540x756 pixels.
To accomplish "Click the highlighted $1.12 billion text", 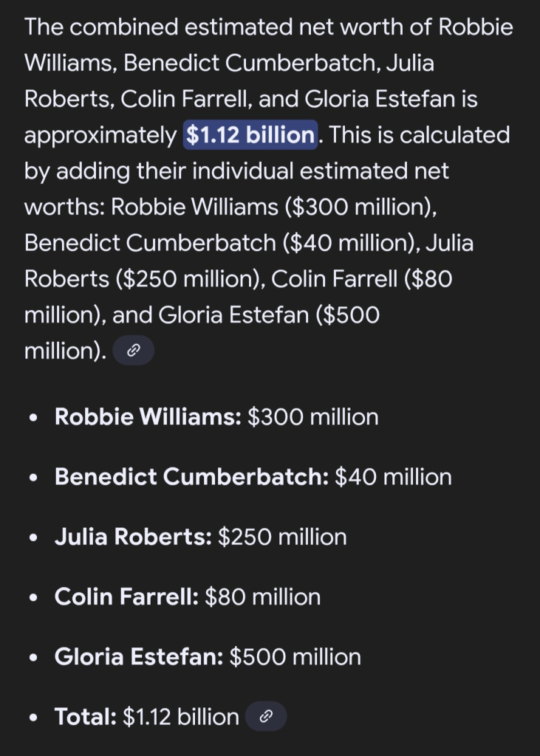I will click(250, 135).
